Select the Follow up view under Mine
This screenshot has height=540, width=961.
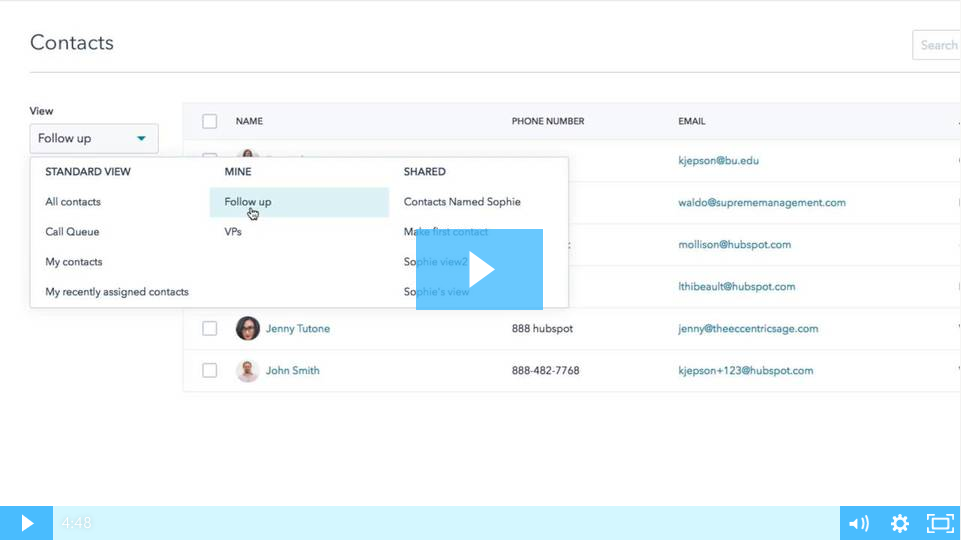point(248,202)
